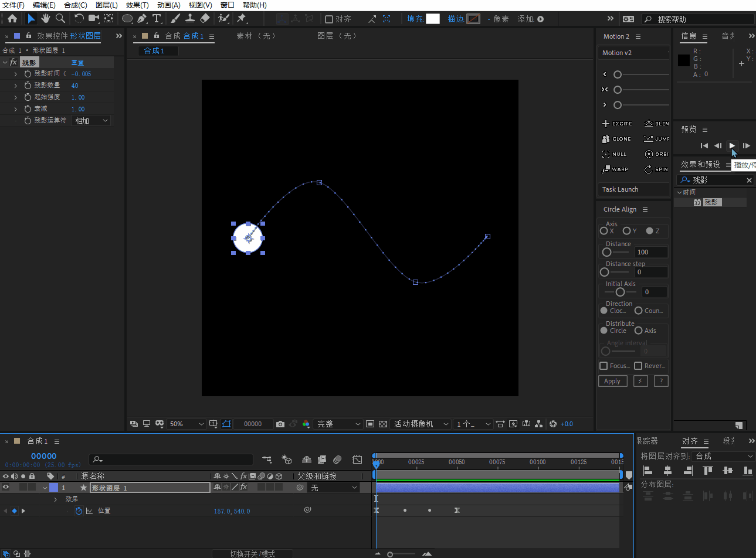Toggle the transparency grid icon
This screenshot has height=558, width=756.
coord(383,424)
